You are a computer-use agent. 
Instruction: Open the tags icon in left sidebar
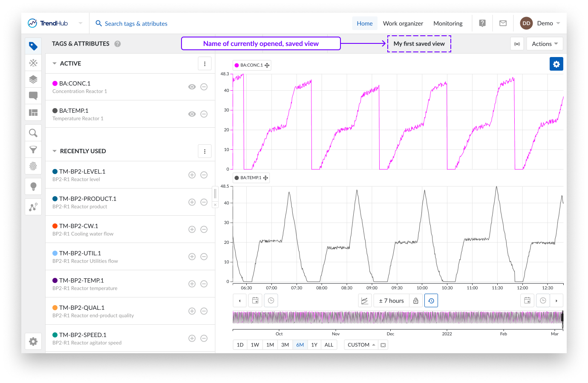click(33, 46)
